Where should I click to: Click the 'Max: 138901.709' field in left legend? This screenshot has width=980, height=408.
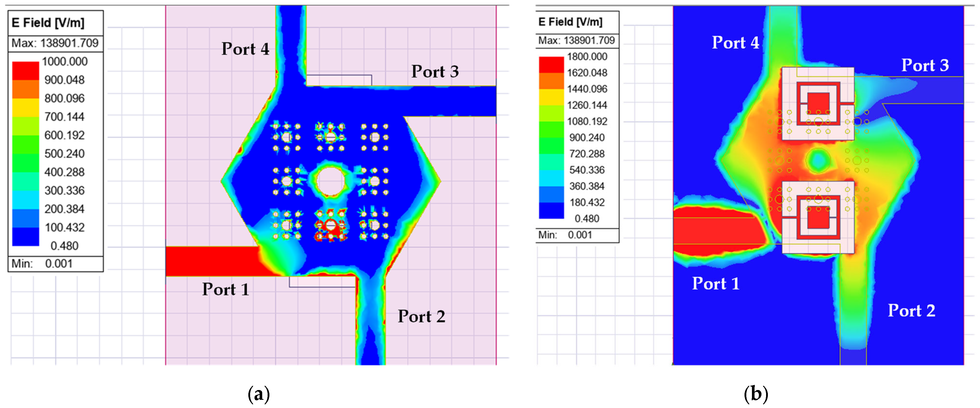tap(55, 43)
